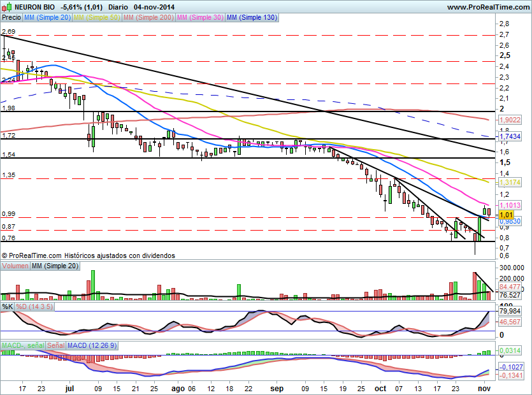Click the 79,984 %K value tag
The width and height of the screenshot is (532, 395).
click(x=510, y=311)
